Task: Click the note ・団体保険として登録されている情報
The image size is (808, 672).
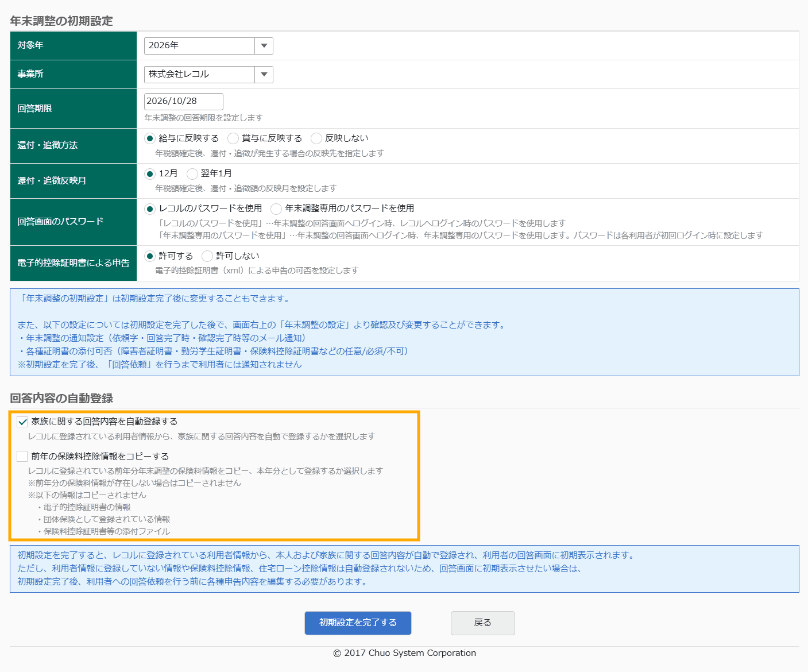Action: point(103,519)
